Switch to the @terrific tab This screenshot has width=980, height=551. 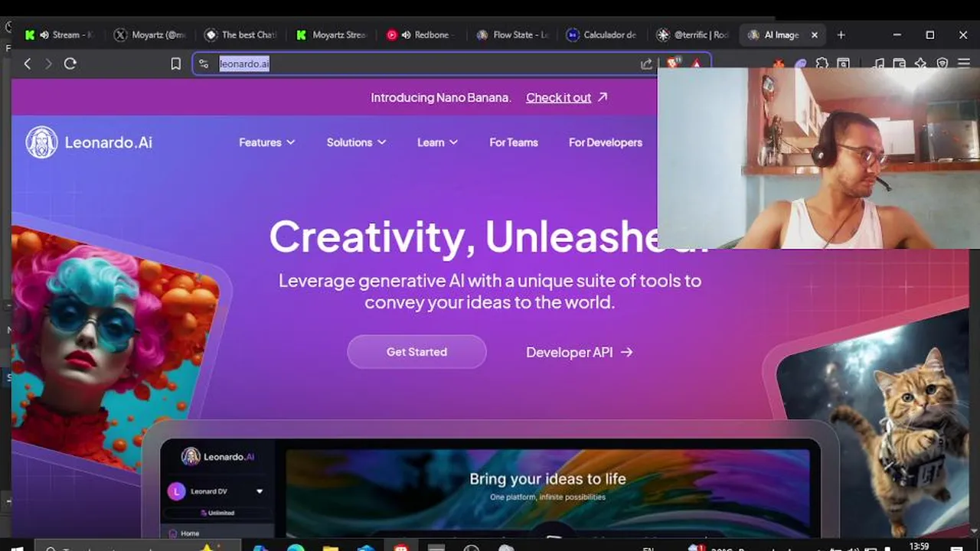pos(693,34)
